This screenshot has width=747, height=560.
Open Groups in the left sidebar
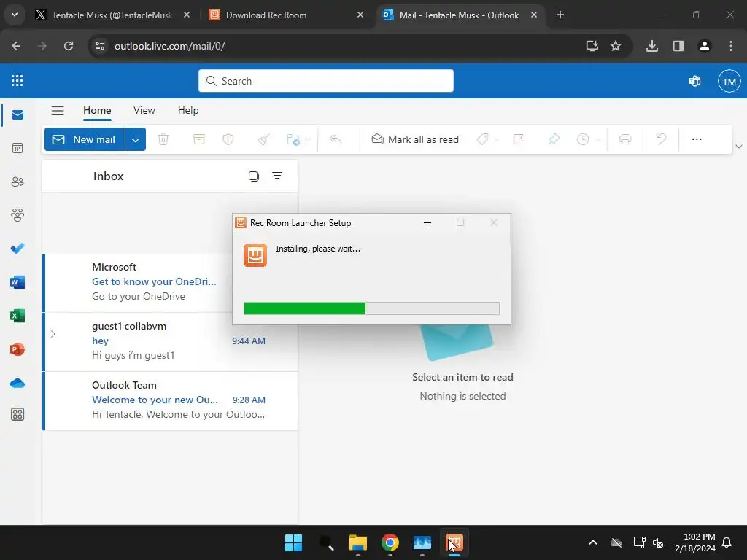(x=18, y=215)
